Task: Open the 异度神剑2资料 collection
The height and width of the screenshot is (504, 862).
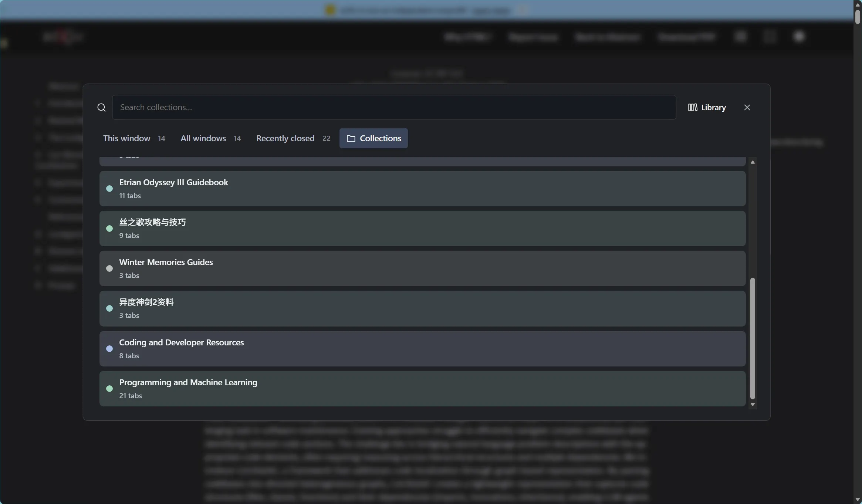Action: point(422,308)
